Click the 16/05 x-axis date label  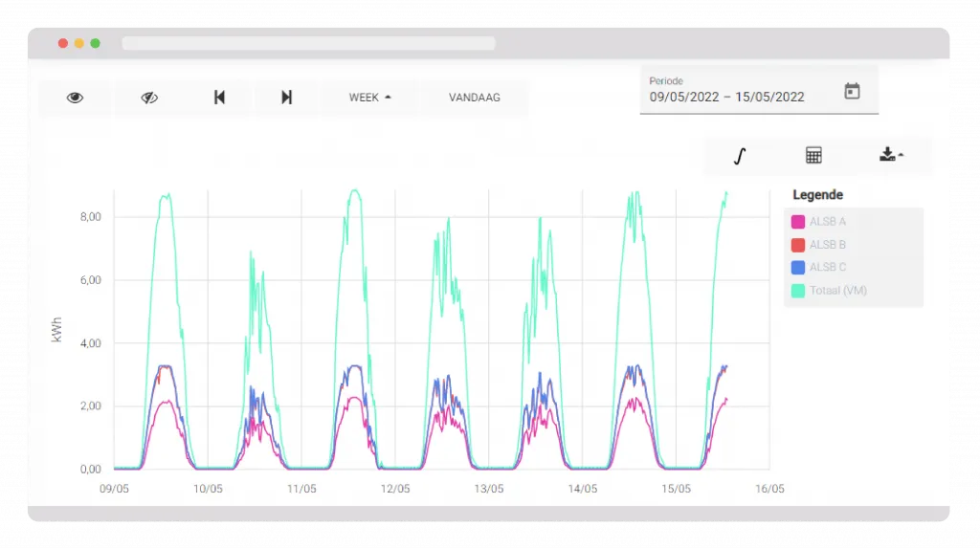[x=769, y=489]
